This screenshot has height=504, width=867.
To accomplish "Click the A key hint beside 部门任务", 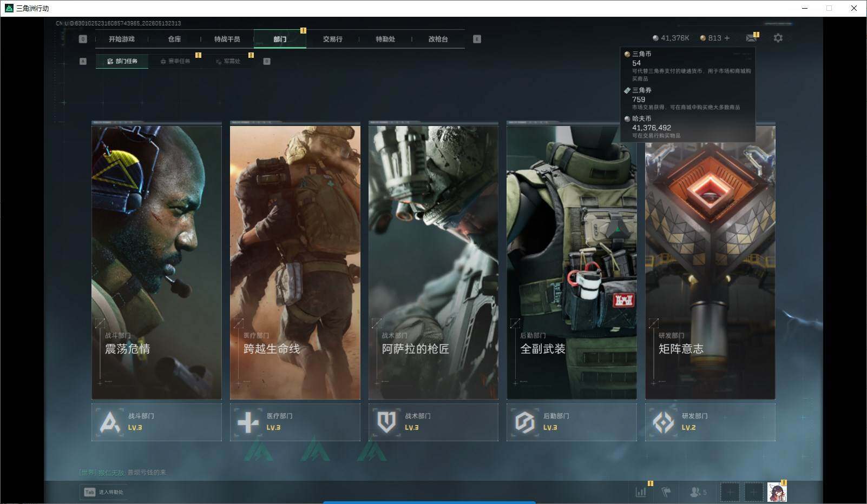I will click(83, 61).
